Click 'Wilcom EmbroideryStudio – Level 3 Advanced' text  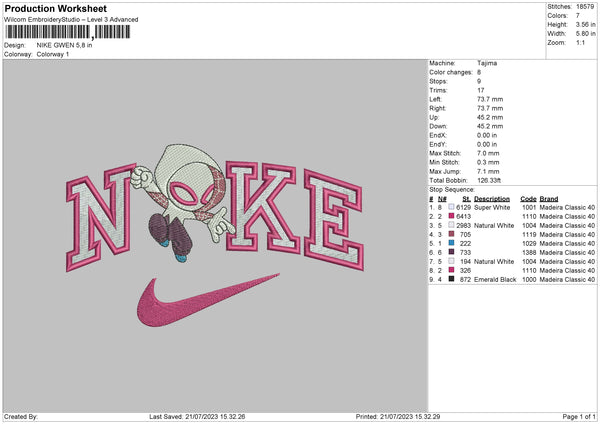tap(71, 20)
